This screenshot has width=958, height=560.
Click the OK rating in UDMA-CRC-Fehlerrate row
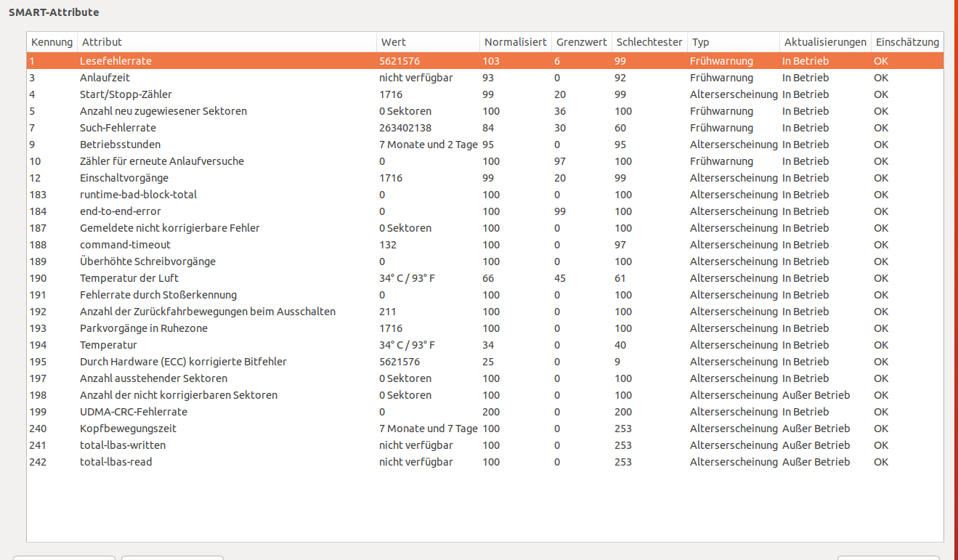881,412
